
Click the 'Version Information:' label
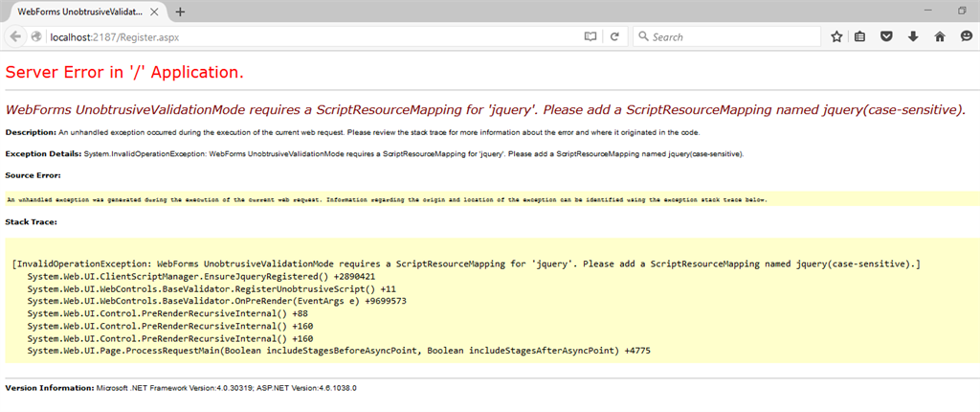click(50, 388)
